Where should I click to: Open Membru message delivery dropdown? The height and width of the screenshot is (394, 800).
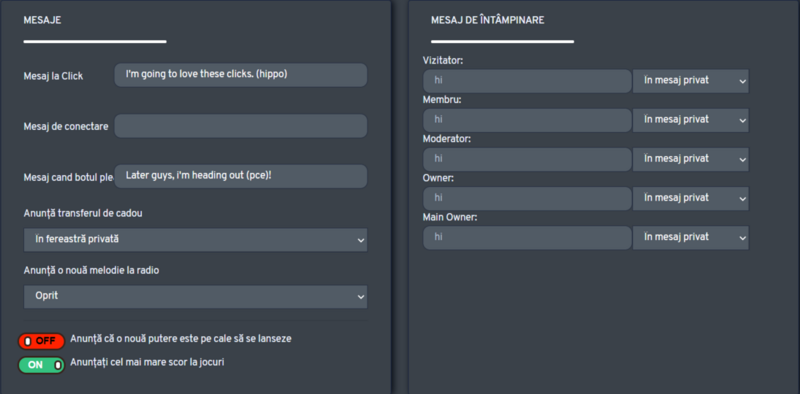691,120
